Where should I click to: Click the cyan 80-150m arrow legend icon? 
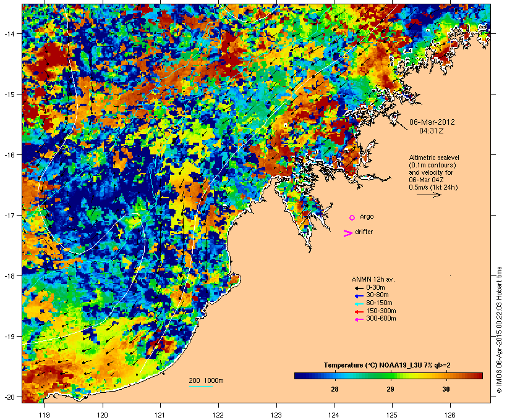coord(359,304)
